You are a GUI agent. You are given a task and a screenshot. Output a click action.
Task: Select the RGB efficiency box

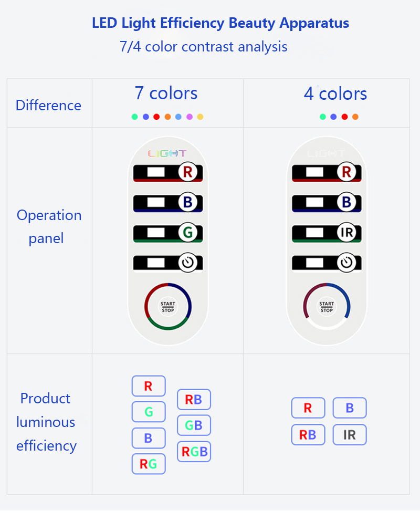click(194, 451)
